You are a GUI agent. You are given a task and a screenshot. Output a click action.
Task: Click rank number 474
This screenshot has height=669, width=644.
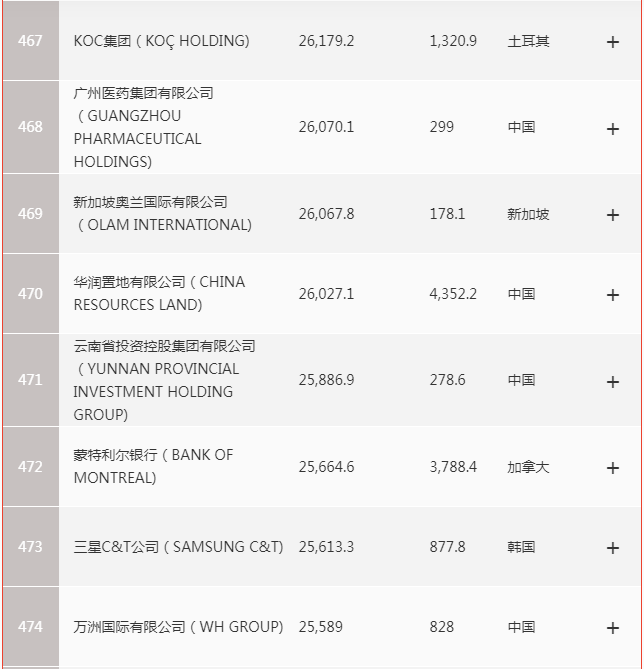[x=31, y=627]
